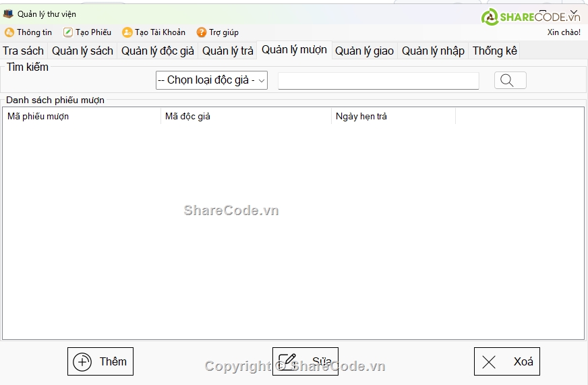Screen dimensions: 588x385
Task: Expand the Chọn loại độc giả dropdown
Action: pos(212,80)
